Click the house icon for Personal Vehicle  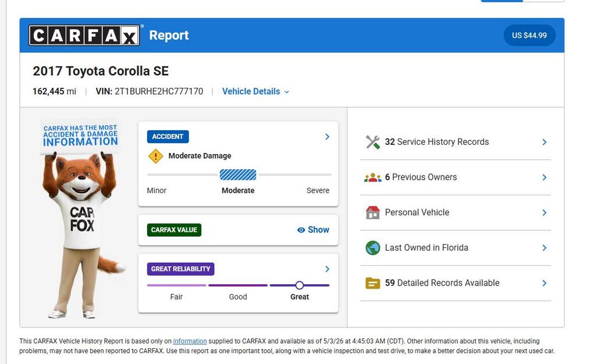click(x=372, y=213)
